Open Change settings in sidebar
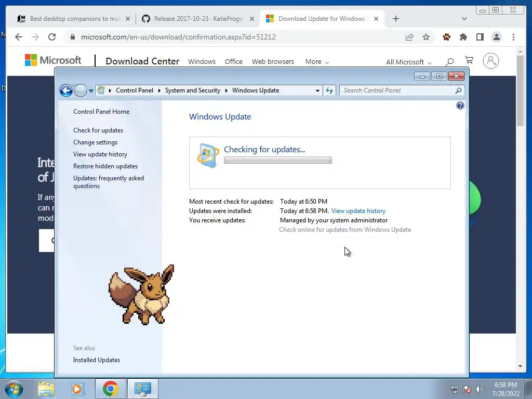This screenshot has height=399, width=532. [96, 142]
